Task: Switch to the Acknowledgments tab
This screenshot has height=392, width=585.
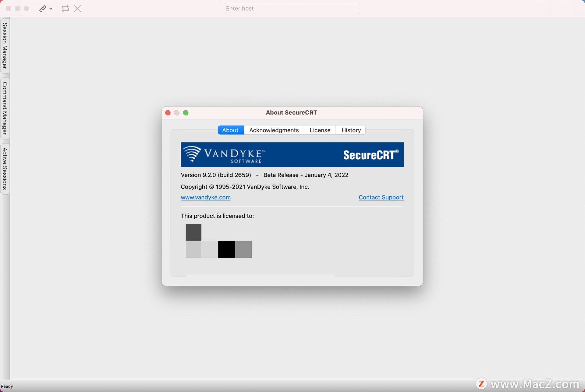Action: (x=274, y=130)
